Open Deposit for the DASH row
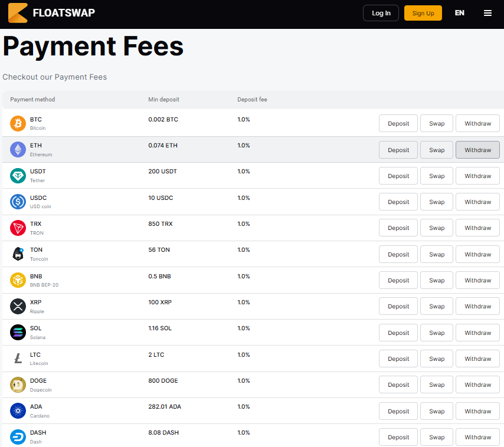Viewport: 504px width, 447px height. [398, 438]
